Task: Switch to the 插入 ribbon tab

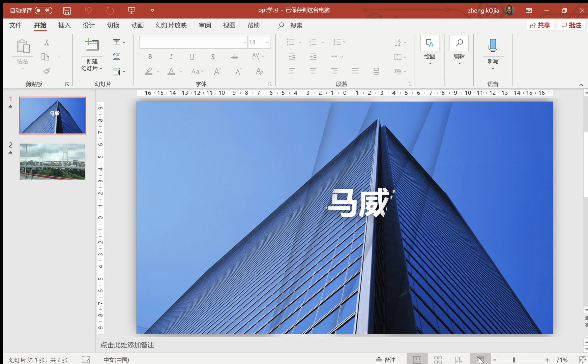Action: [x=64, y=25]
